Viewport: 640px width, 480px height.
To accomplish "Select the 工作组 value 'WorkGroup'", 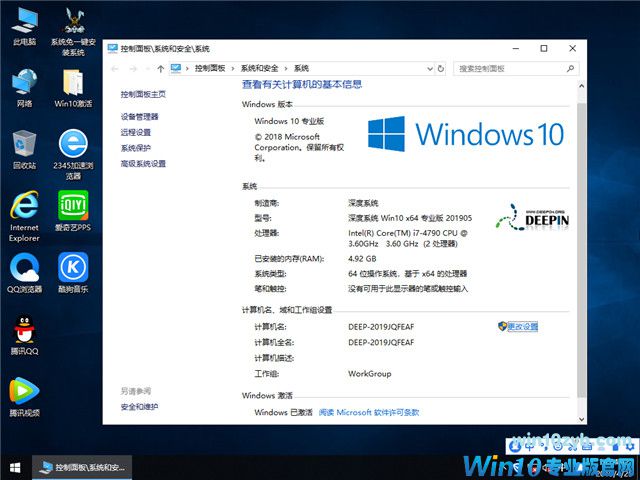I will [369, 373].
